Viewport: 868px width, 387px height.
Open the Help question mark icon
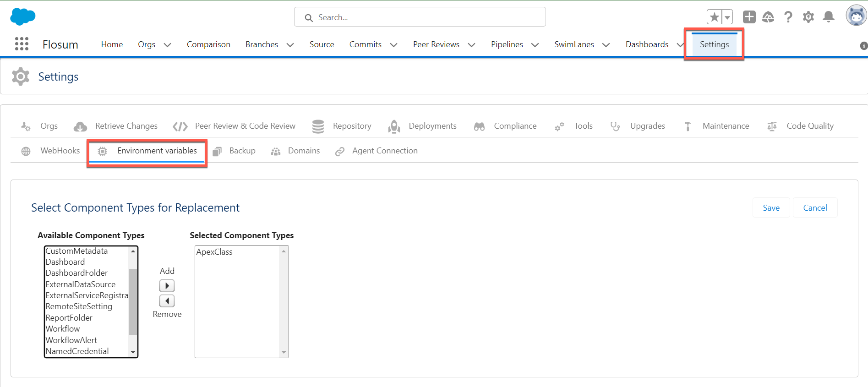click(x=788, y=17)
